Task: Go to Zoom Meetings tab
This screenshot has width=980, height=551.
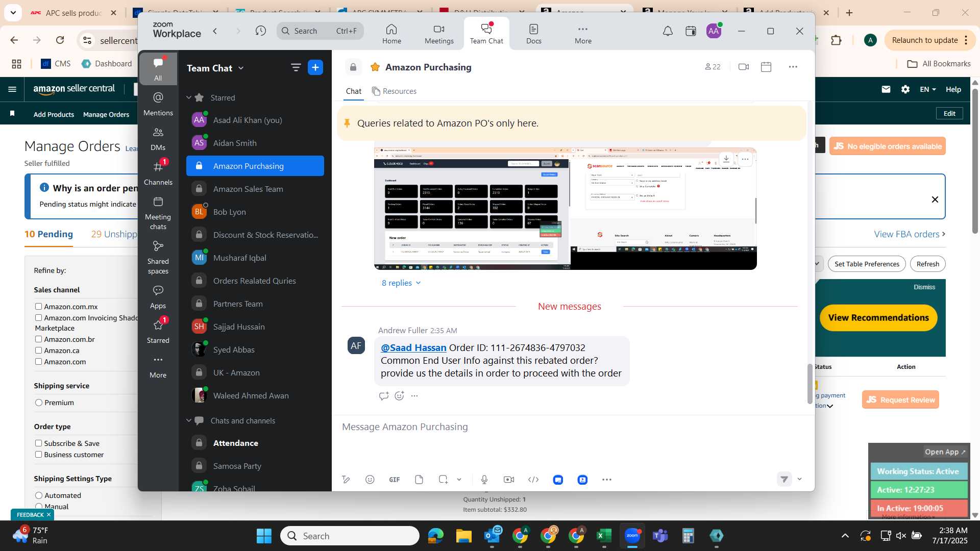Action: [439, 34]
